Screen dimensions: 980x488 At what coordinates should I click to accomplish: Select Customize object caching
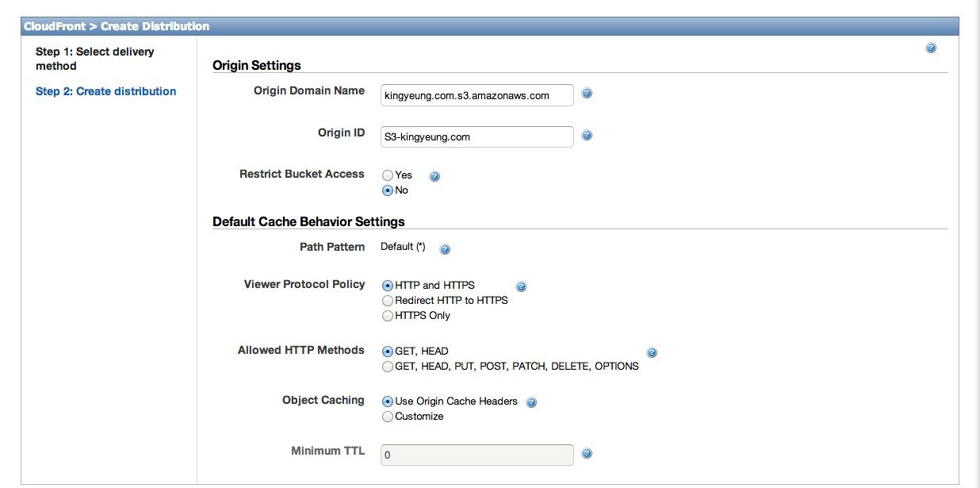click(388, 417)
